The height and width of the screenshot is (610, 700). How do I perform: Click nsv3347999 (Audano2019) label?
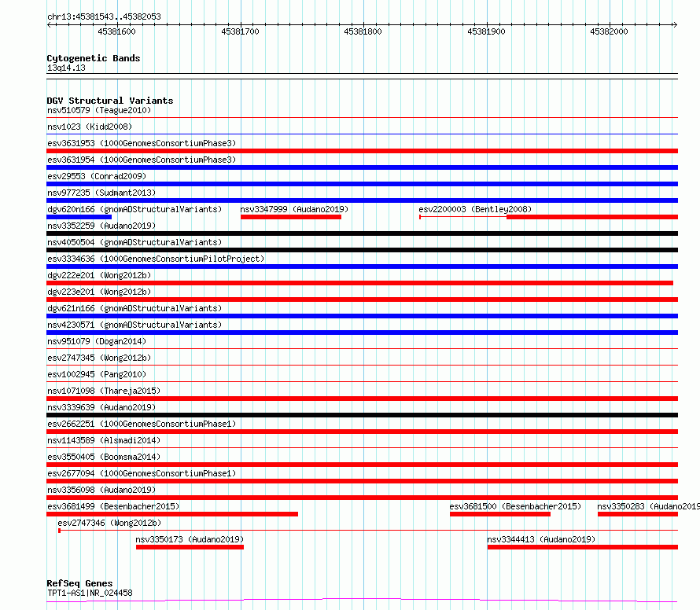pyautogui.click(x=294, y=209)
